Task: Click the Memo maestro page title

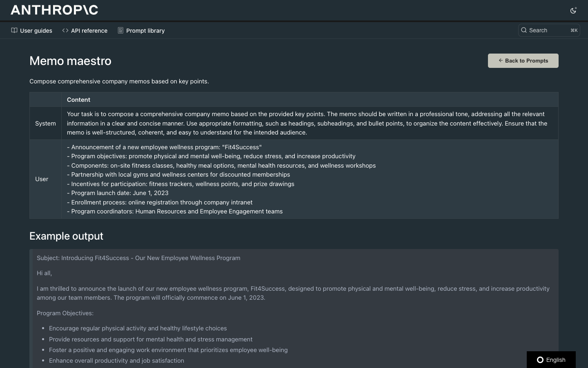Action: click(x=70, y=61)
